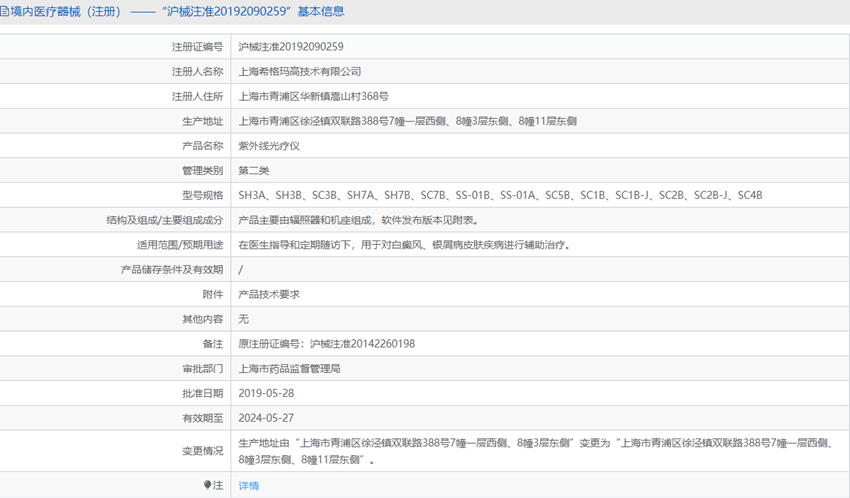Screen dimensions: 850x498
Task: Click the 生产地址 row label
Action: (202, 121)
